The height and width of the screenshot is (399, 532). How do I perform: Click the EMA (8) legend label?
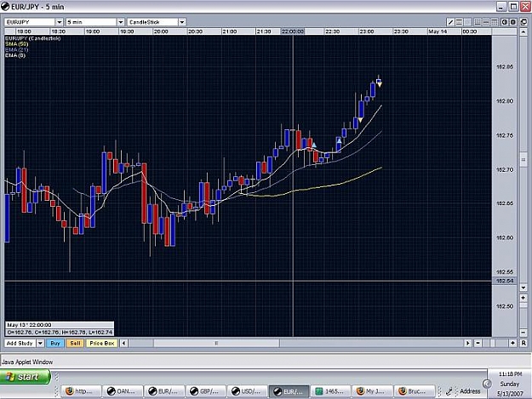pos(15,55)
